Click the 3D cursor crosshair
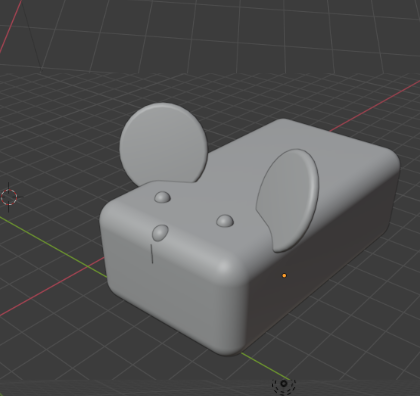 9,197
